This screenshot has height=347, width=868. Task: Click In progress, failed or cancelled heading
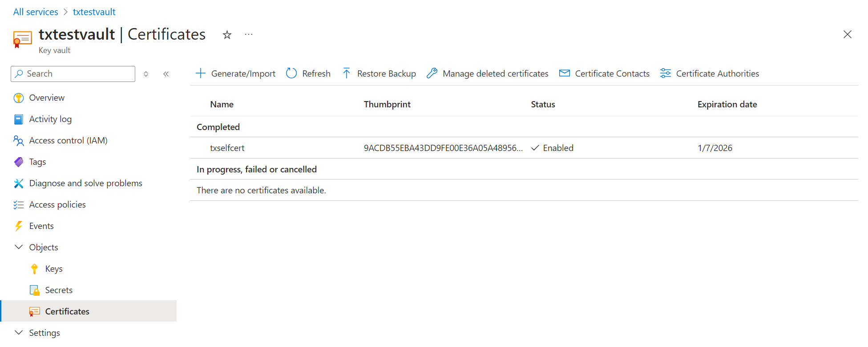coord(257,169)
